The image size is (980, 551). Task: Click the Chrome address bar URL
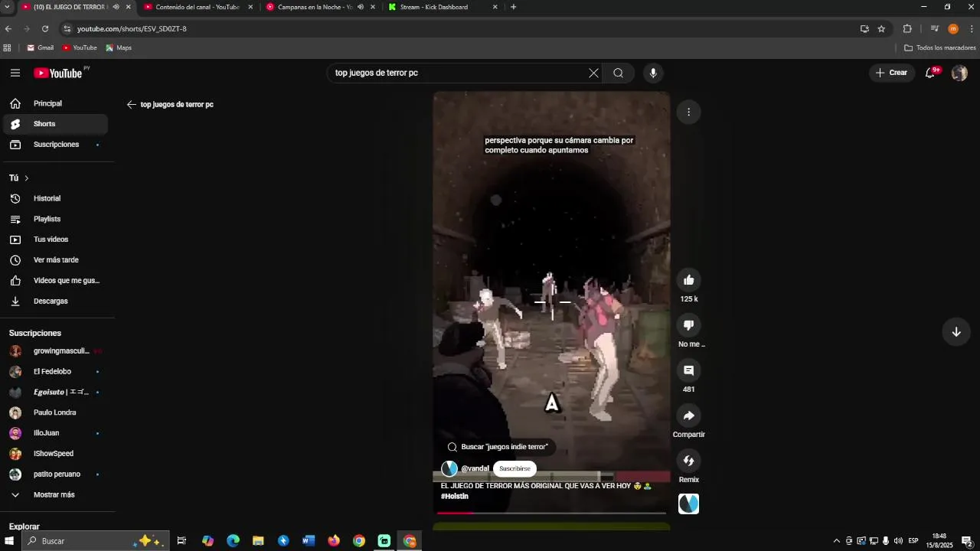tap(132, 29)
